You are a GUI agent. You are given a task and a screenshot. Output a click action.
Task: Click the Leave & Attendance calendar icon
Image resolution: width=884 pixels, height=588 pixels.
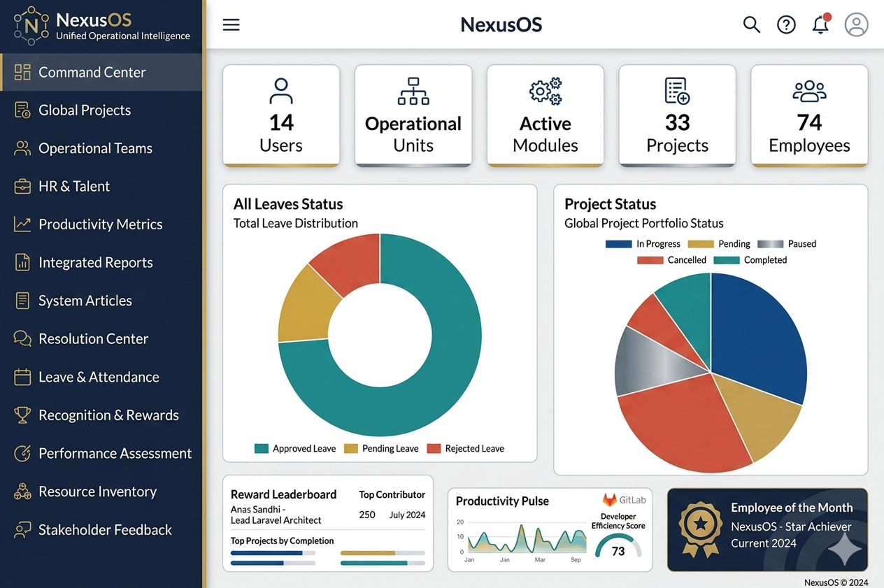[x=22, y=377]
